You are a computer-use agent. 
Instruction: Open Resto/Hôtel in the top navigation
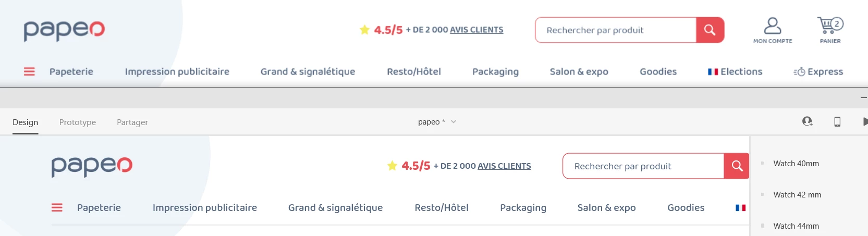tap(414, 72)
